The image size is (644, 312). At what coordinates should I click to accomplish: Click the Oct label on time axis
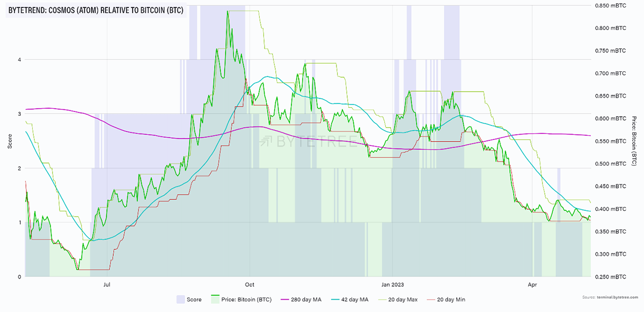(x=249, y=285)
